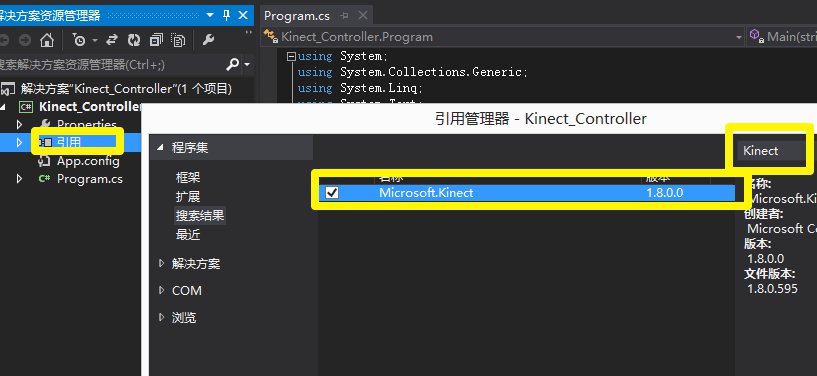Click the 1.8.0.0 version cell in the list
The width and height of the screenshot is (817, 376).
(x=664, y=193)
